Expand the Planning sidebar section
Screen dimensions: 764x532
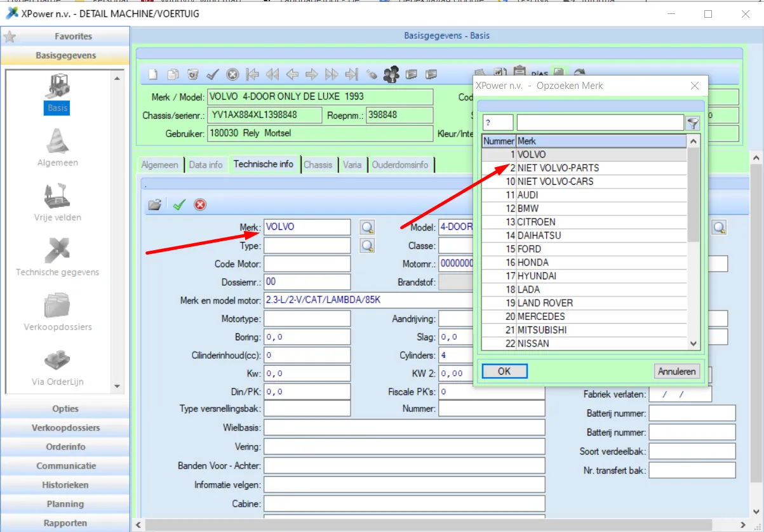click(x=65, y=503)
